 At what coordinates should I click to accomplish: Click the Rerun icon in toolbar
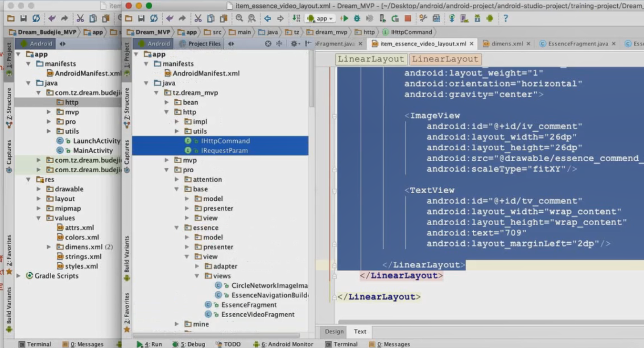[x=395, y=18]
